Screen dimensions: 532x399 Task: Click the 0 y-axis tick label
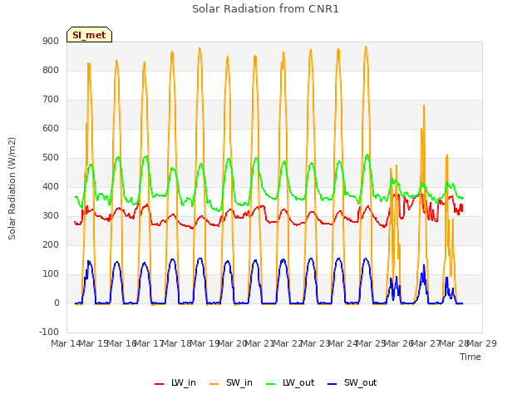click(x=57, y=303)
